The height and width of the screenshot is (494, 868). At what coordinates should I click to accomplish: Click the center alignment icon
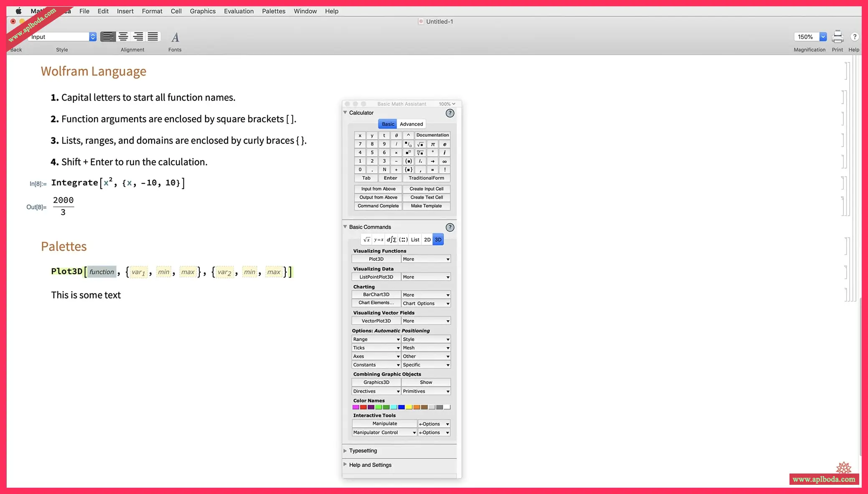123,37
